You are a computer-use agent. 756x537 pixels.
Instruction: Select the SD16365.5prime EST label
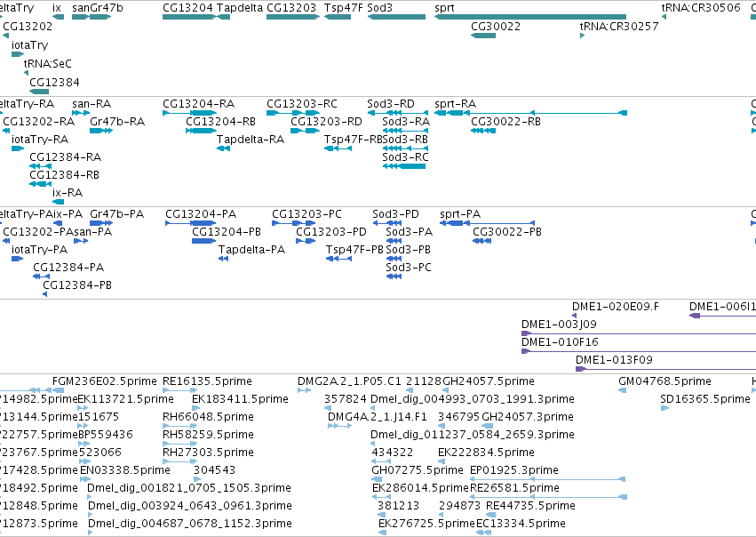tap(705, 399)
